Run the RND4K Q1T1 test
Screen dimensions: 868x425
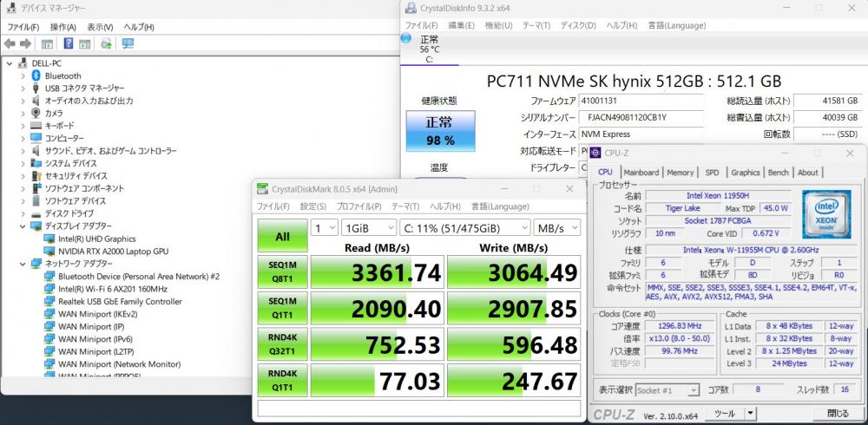[282, 380]
